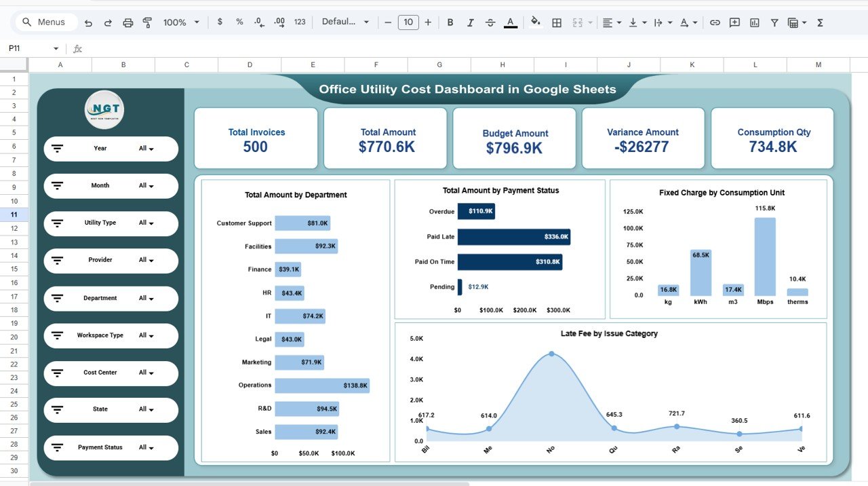This screenshot has height=486, width=868.
Task: Format selection as percent
Action: click(x=239, y=22)
